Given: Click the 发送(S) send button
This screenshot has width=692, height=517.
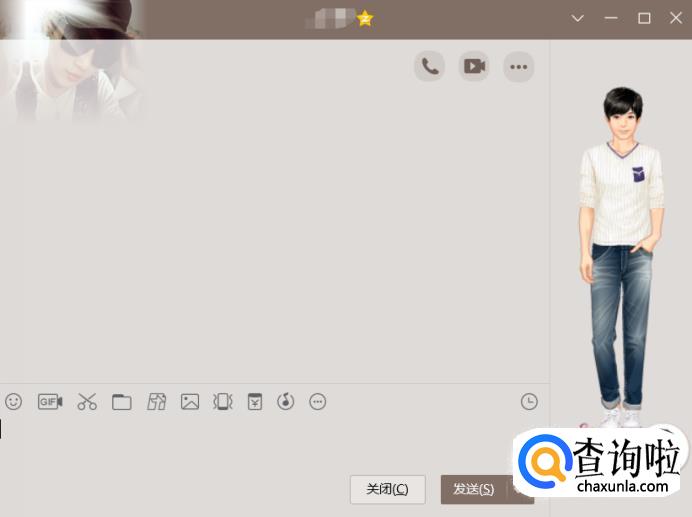Looking at the screenshot, I should click(x=474, y=489).
